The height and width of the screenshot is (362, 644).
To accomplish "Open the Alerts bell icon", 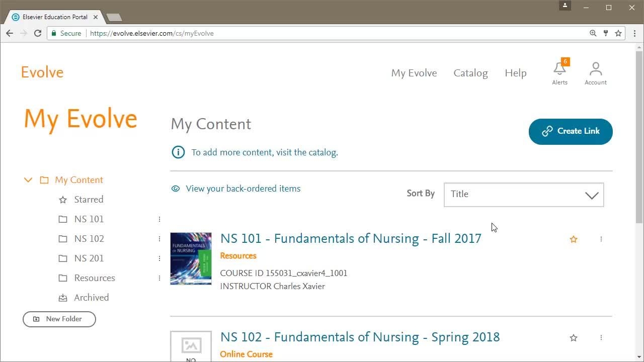I will pyautogui.click(x=559, y=69).
